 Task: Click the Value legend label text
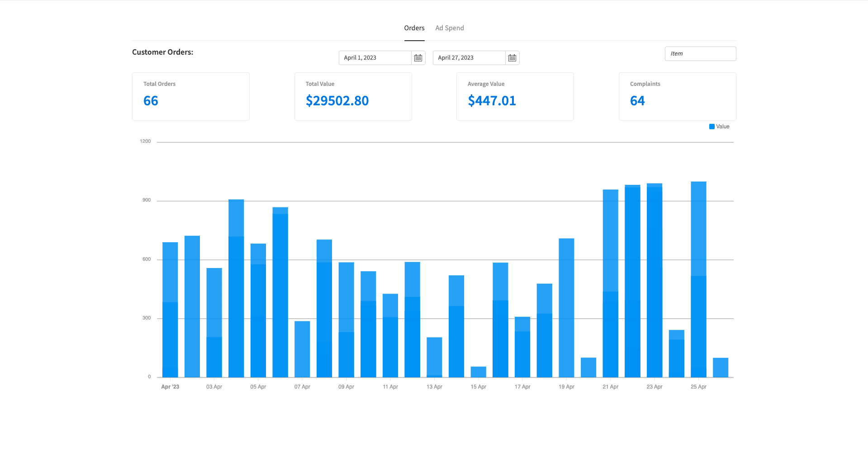pos(723,127)
